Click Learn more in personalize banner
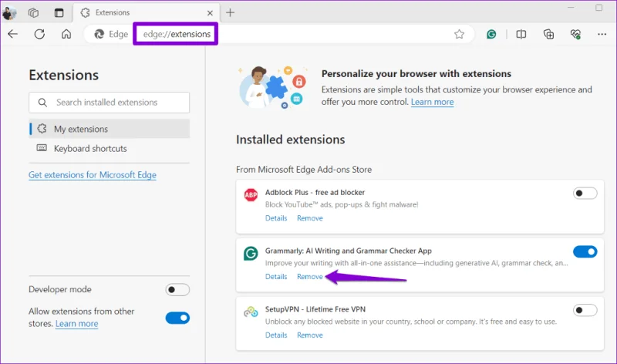617x364 pixels. (x=432, y=102)
